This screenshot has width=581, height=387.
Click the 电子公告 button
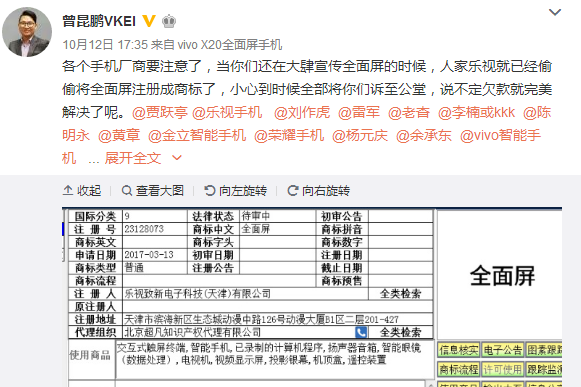[503, 350]
